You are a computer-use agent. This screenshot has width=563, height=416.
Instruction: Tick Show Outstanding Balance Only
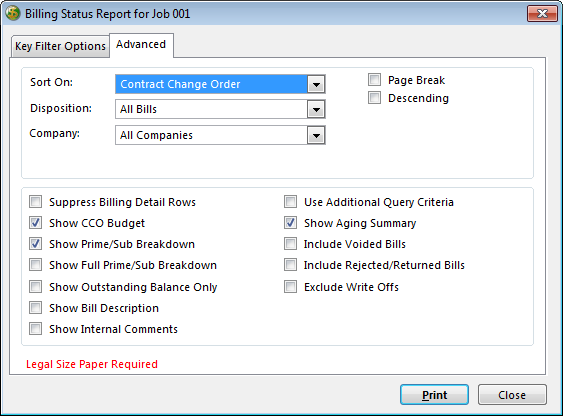coord(36,287)
